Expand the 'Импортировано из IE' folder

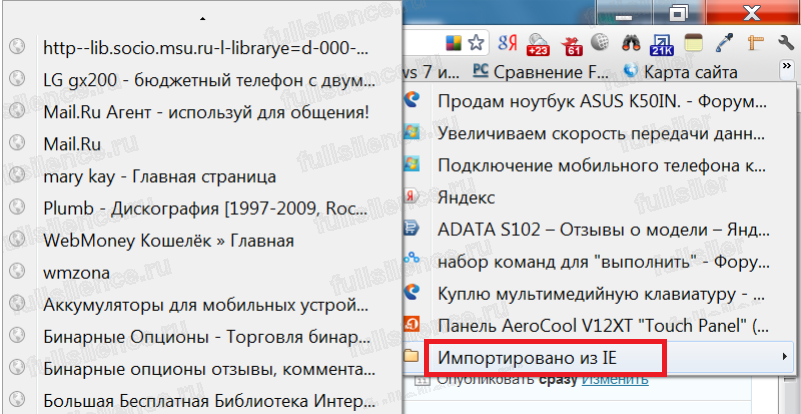(x=541, y=356)
